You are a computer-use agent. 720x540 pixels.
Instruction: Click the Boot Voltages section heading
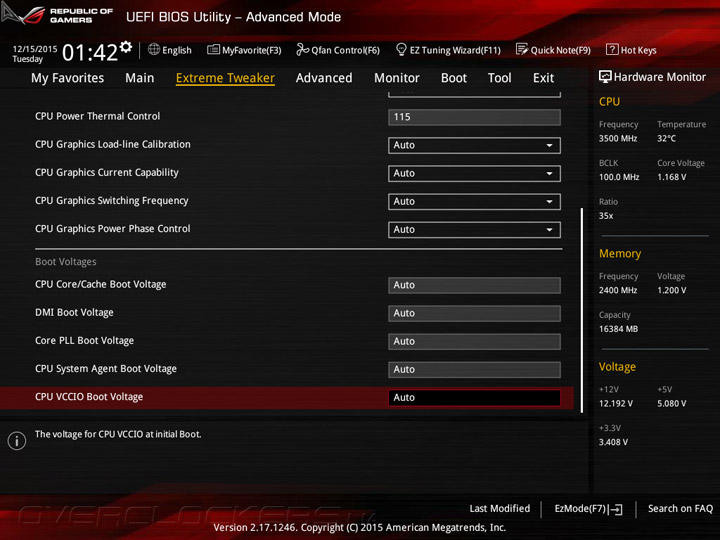(66, 262)
